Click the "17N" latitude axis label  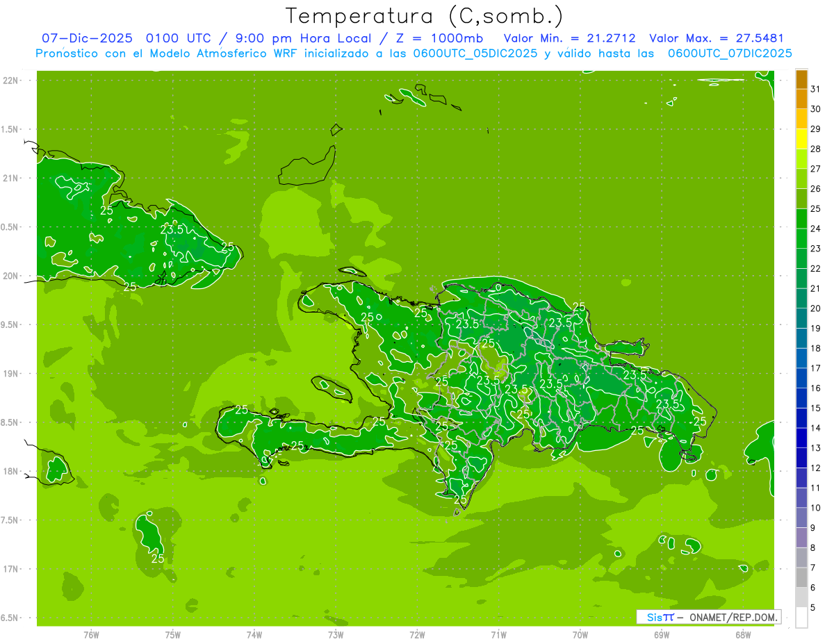click(x=11, y=569)
